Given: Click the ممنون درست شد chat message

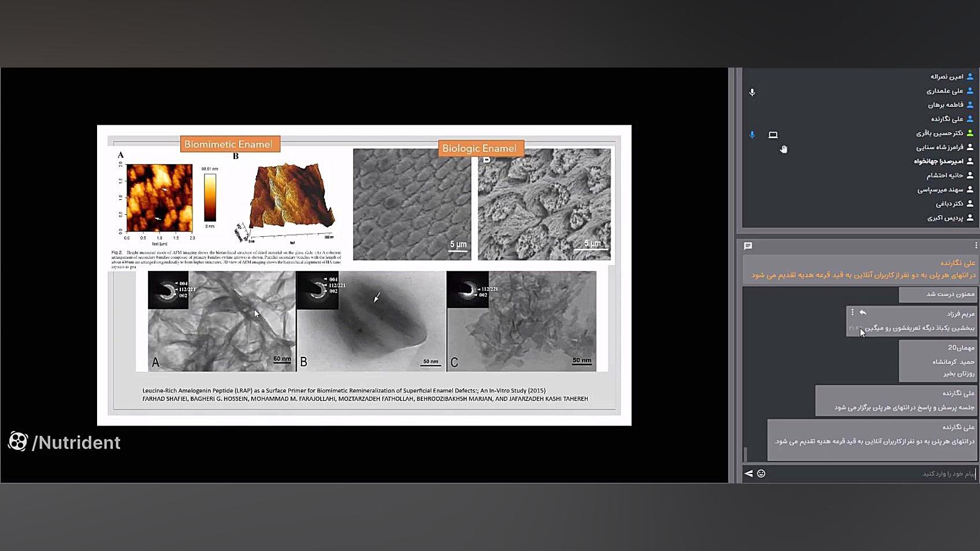Looking at the screenshot, I should [937, 295].
